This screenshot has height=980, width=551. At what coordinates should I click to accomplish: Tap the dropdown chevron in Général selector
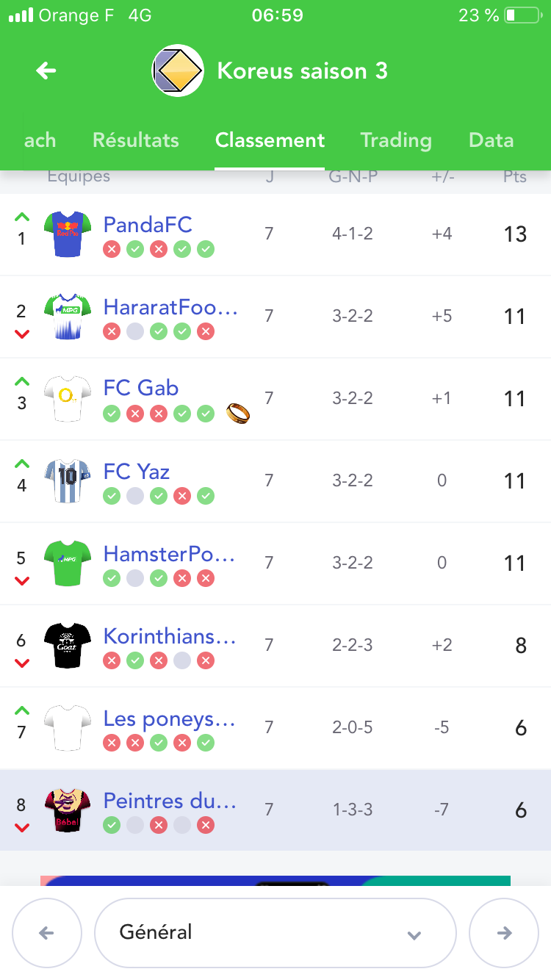point(414,934)
